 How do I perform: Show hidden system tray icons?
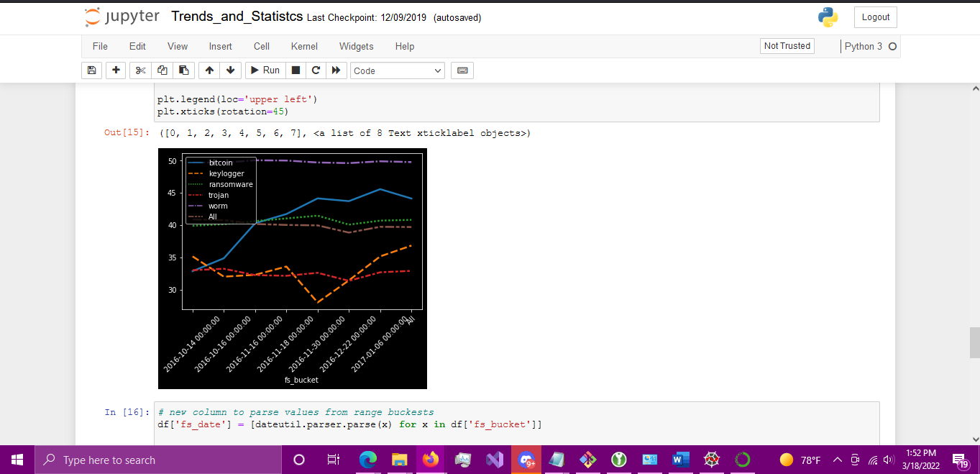tap(837, 460)
